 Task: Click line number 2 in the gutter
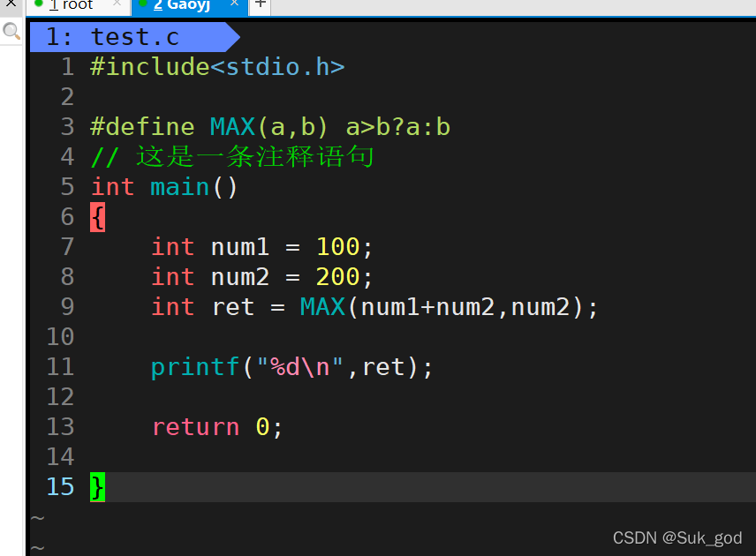click(67, 97)
